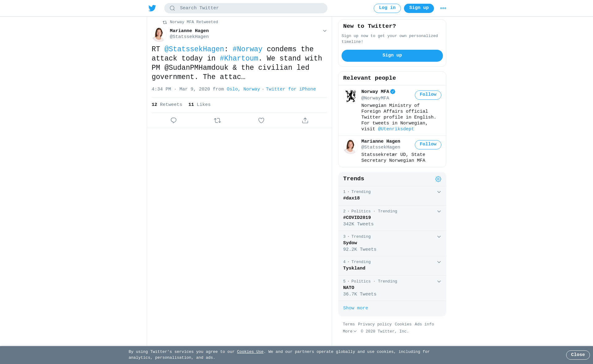This screenshot has height=364, width=593.
Task: Open Marianne Hagen's profile picture in tweet
Action: (x=159, y=34)
